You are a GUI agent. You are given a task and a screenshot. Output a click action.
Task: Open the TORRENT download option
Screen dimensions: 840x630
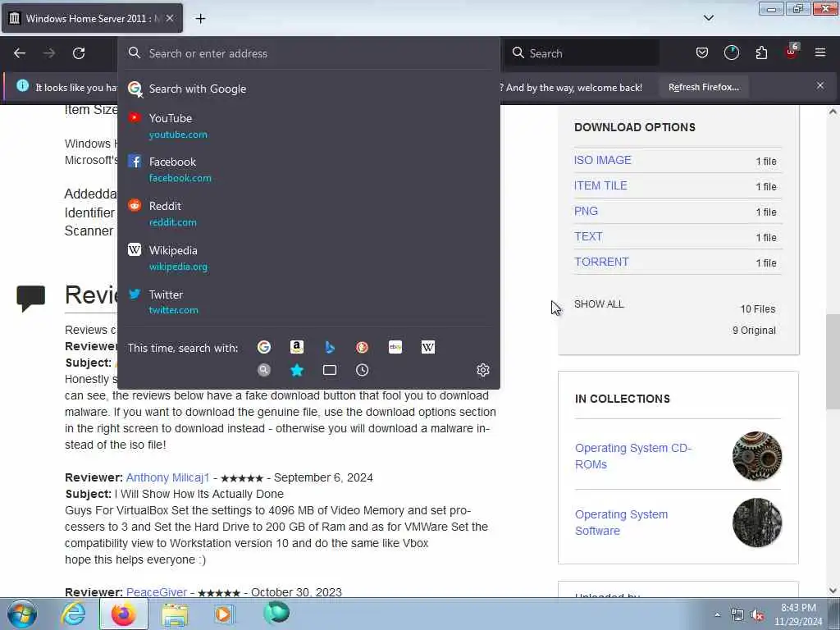[x=601, y=262]
